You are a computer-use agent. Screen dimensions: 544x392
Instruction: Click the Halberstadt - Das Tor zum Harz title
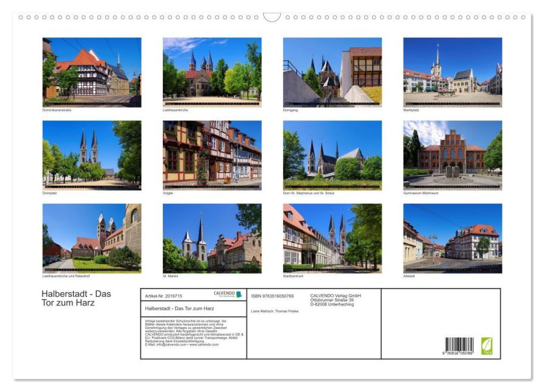click(x=77, y=297)
